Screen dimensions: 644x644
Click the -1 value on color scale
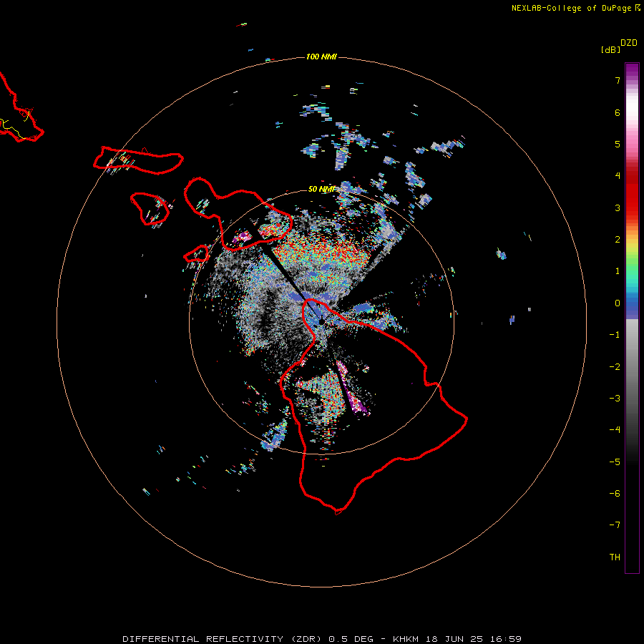615,335
